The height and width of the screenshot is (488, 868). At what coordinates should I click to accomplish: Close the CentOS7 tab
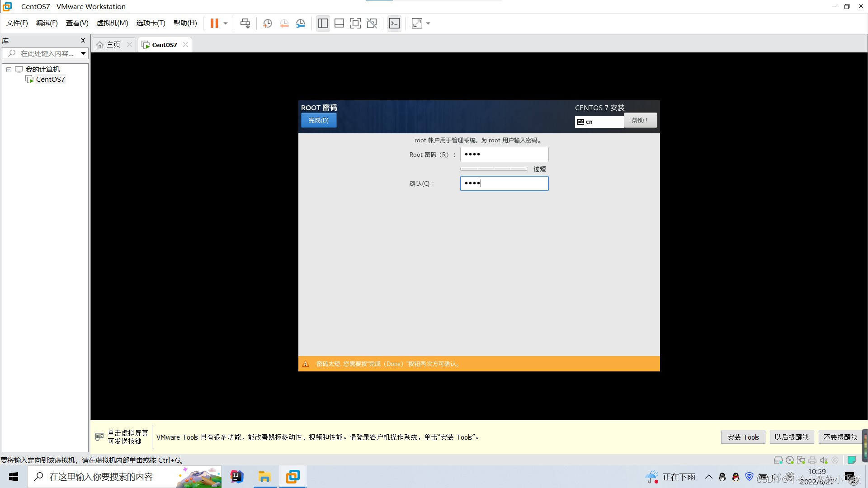coord(185,44)
